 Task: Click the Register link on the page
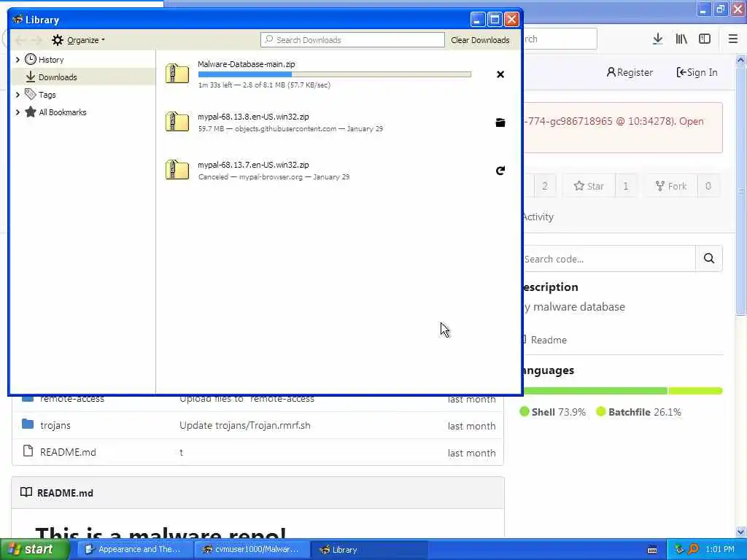[x=630, y=72]
